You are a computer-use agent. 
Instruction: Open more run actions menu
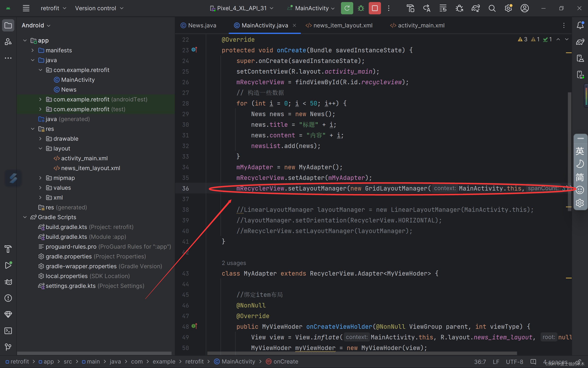(x=389, y=8)
